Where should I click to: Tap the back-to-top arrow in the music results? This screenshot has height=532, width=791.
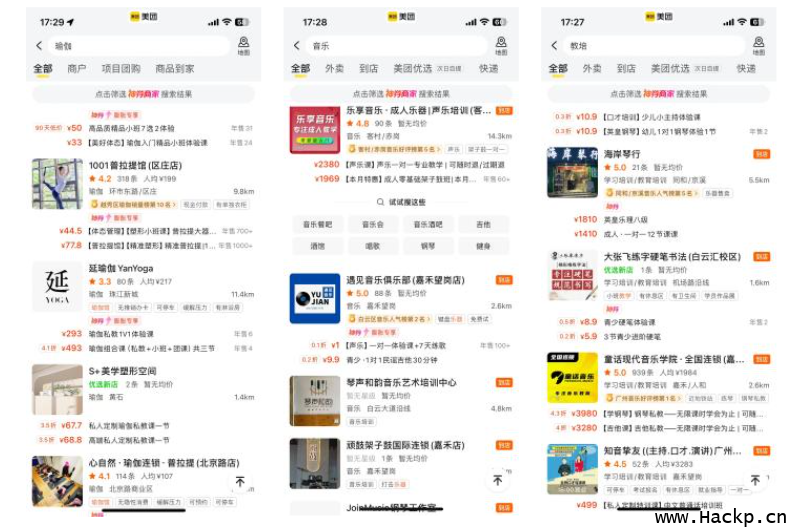pyautogui.click(x=497, y=481)
